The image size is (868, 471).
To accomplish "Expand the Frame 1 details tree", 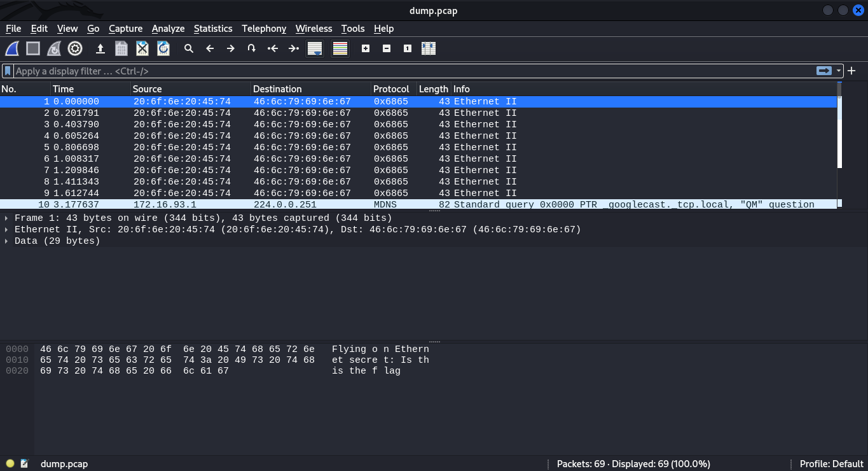I will [x=6, y=218].
